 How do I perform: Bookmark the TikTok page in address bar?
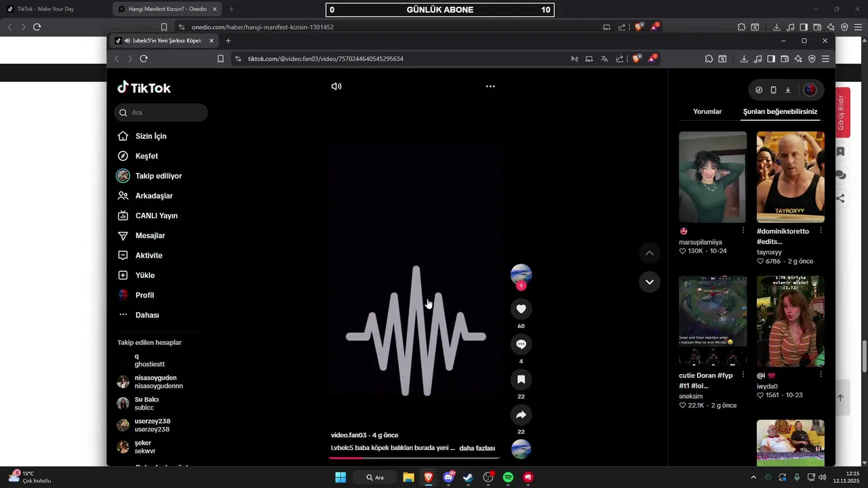[220, 59]
